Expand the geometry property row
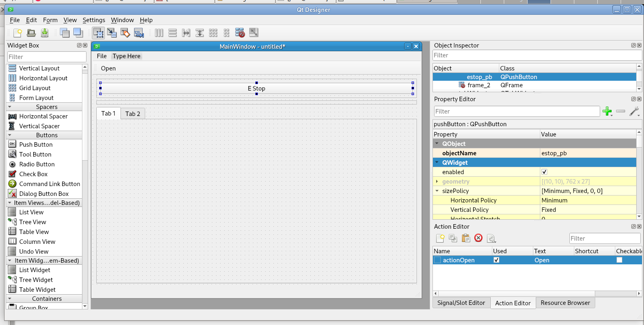Screen dimensions: 644x325 click(437, 182)
